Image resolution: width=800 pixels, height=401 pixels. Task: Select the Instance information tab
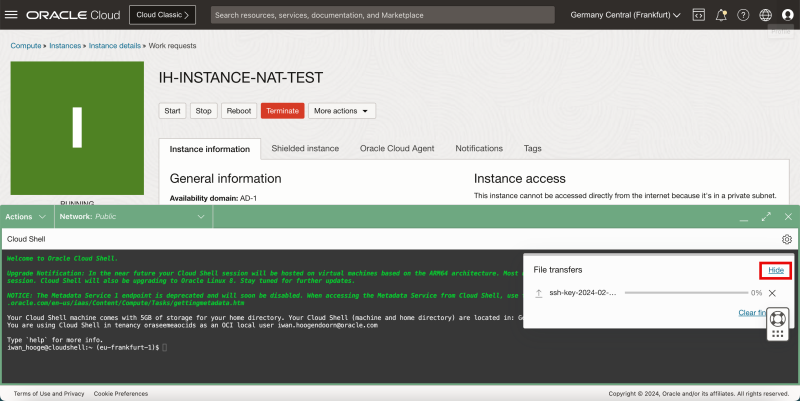click(210, 149)
